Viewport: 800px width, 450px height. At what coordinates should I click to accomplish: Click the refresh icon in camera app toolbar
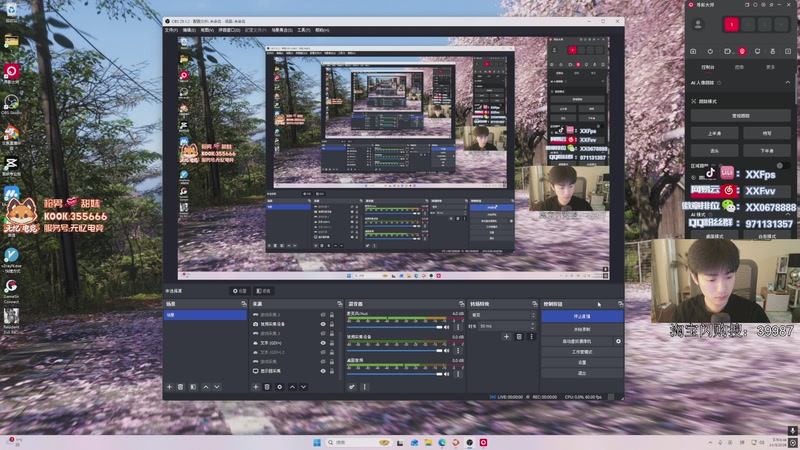(758, 52)
